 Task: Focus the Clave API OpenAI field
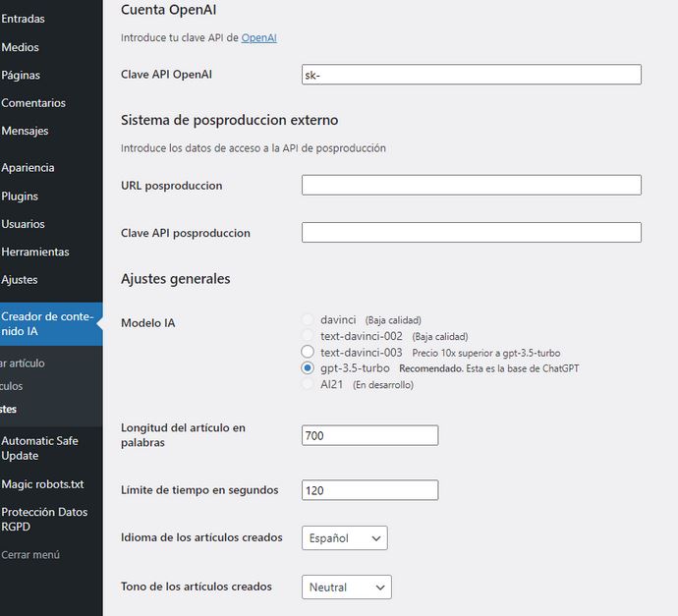(x=472, y=75)
